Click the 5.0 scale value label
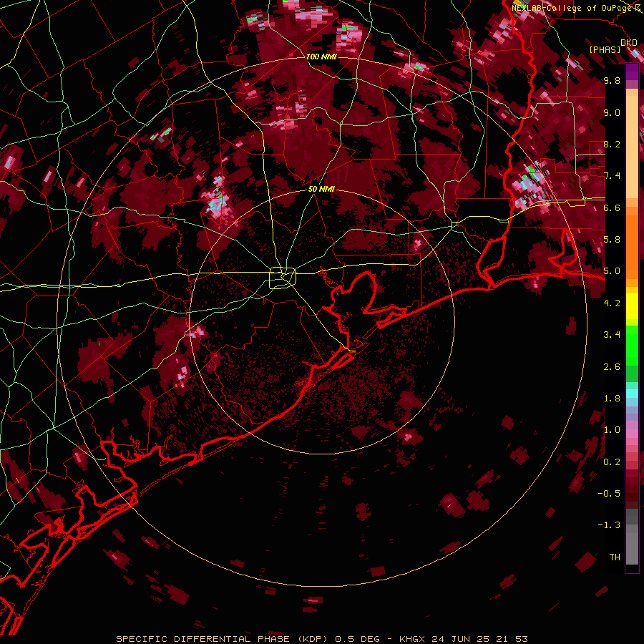The image size is (644, 644). click(x=612, y=271)
